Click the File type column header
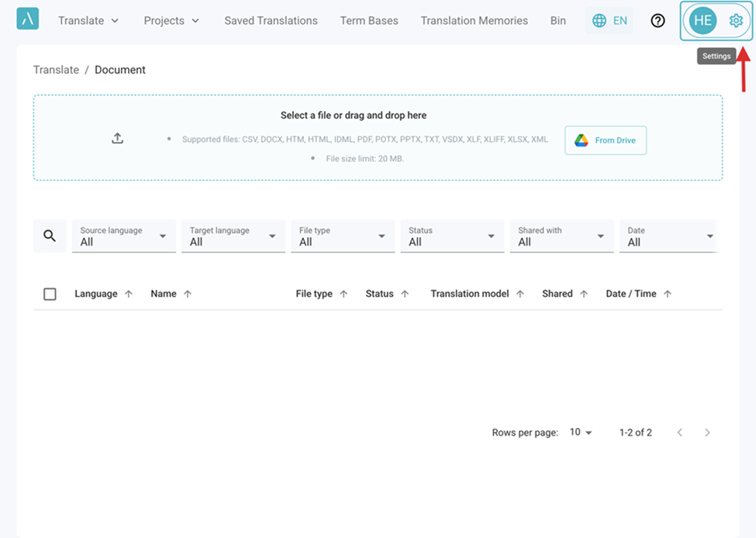756x538 pixels. (314, 294)
